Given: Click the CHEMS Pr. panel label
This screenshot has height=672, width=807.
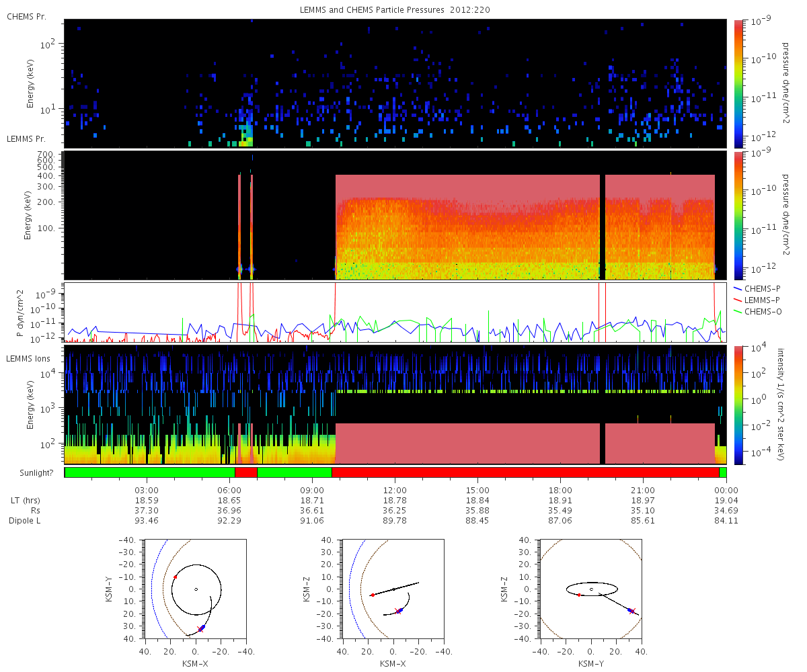Looking at the screenshot, I should 23,15.
